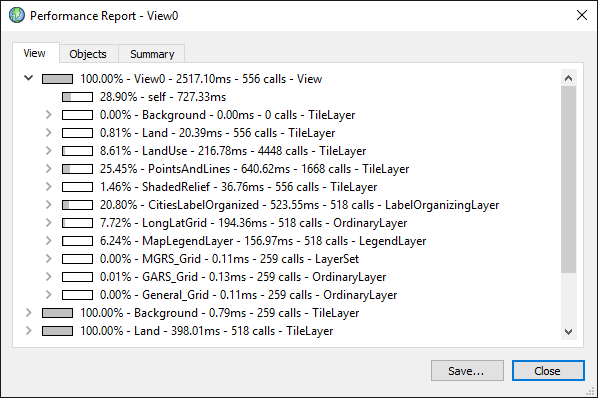Click the self 28.90% progress bar
This screenshot has width=598, height=398.
click(77, 97)
